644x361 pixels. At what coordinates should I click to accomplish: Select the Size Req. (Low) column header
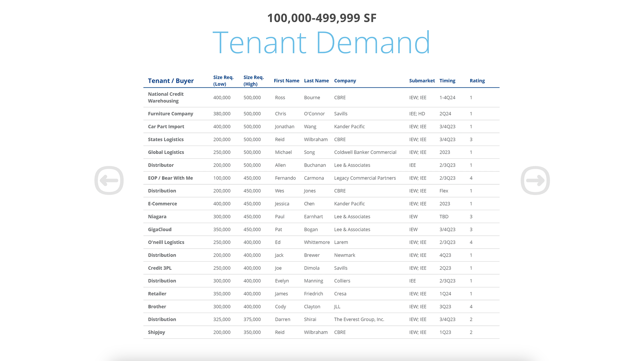[223, 81]
